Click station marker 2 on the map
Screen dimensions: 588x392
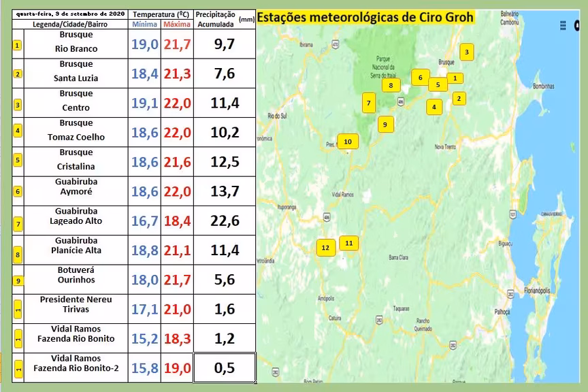(459, 98)
